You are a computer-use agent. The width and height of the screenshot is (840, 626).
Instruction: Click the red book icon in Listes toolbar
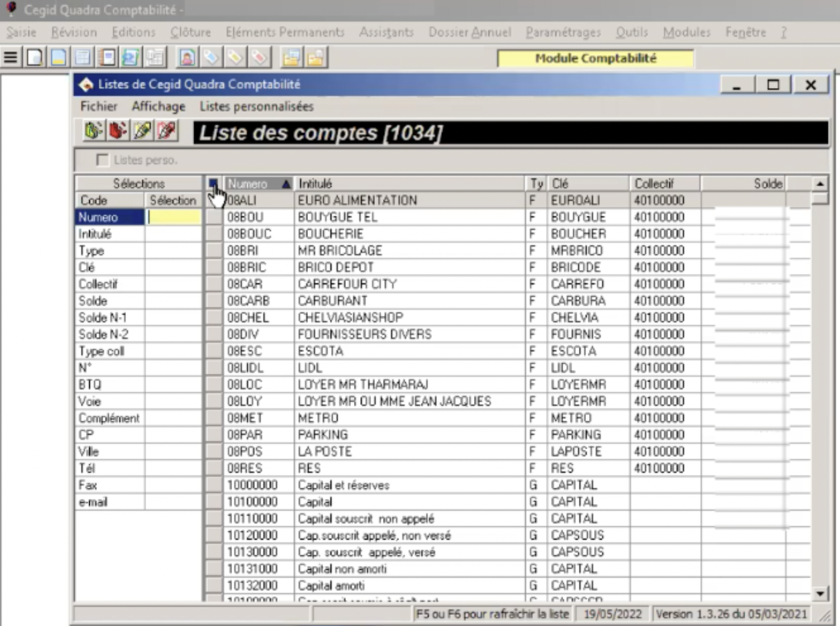(x=118, y=131)
